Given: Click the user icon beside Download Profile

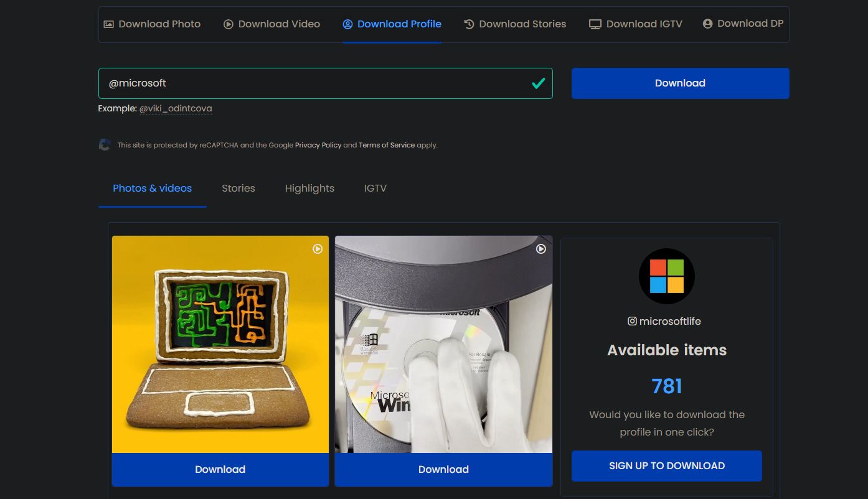Looking at the screenshot, I should tap(347, 24).
